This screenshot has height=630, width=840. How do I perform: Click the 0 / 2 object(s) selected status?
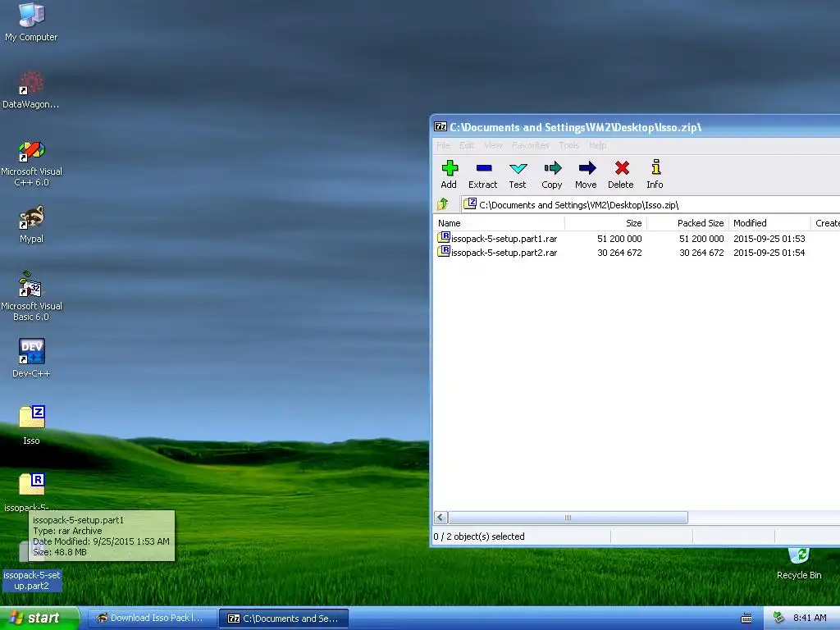(479, 536)
